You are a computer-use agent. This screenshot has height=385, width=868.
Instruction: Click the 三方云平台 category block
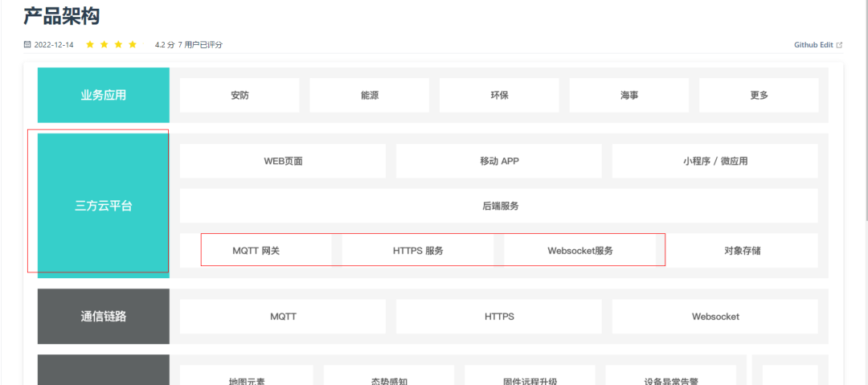pos(104,206)
